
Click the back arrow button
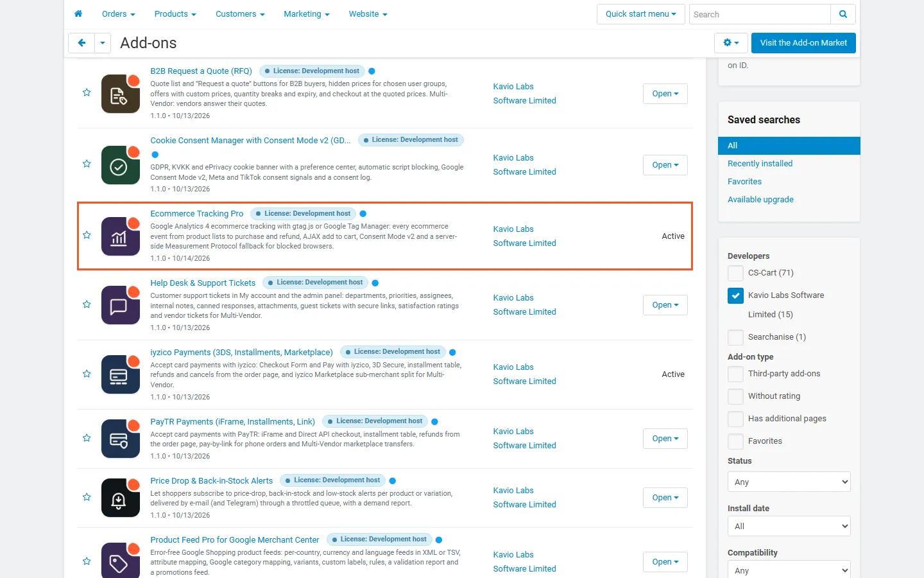click(81, 43)
